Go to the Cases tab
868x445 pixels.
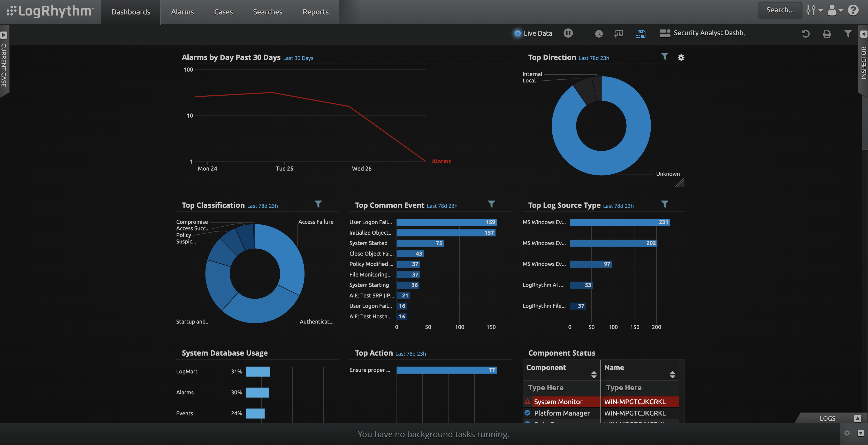pos(223,12)
